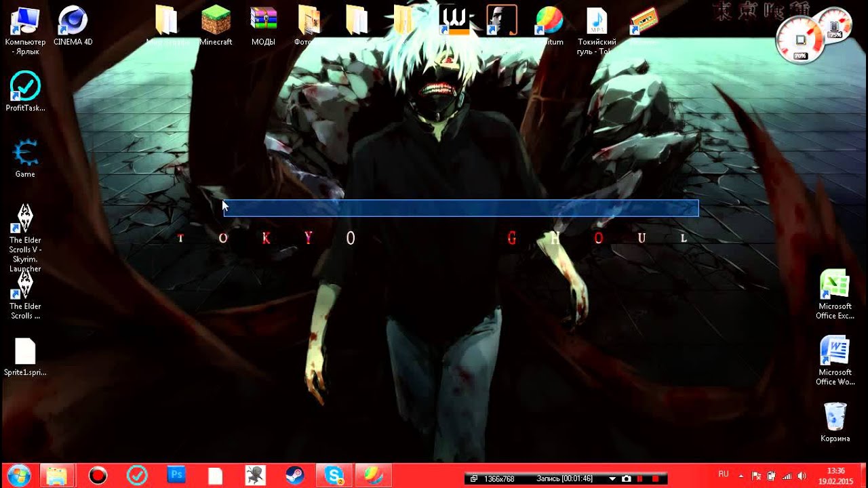Screen dimensions: 868x488
Task: Select the man portrait shortcut icon
Action: (x=502, y=20)
